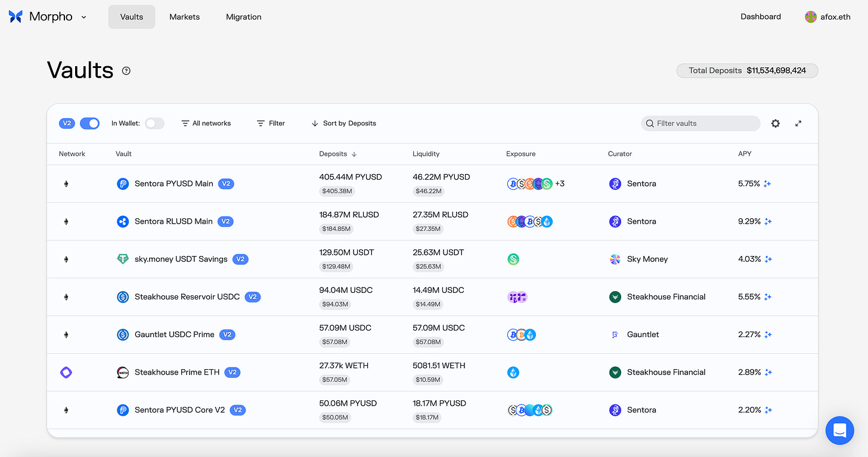Enable the In Wallet toggle

point(154,123)
